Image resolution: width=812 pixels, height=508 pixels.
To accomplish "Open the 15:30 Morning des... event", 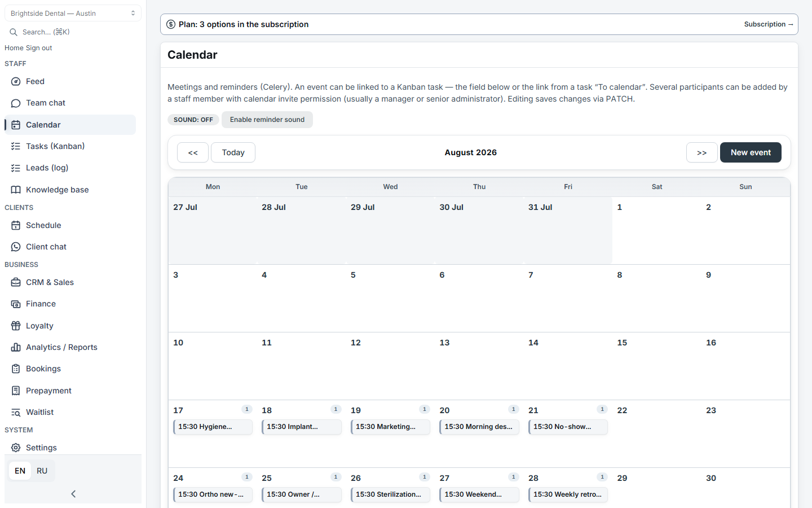I will click(x=479, y=427).
